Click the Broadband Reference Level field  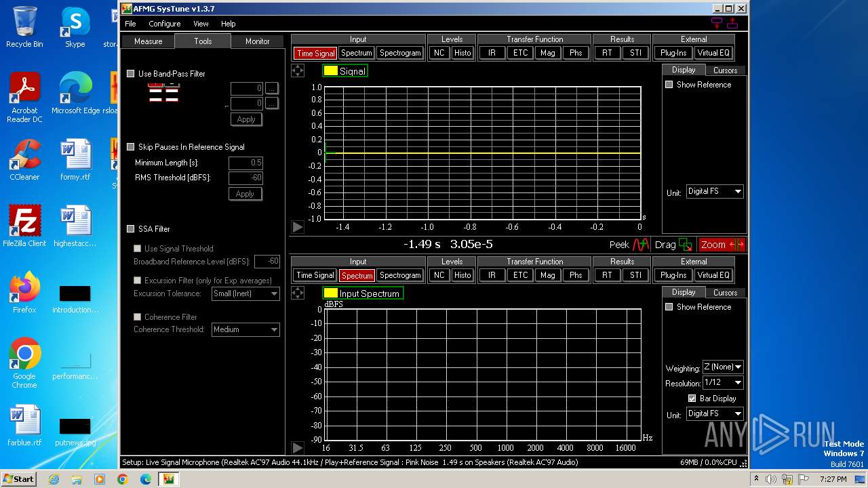point(267,262)
